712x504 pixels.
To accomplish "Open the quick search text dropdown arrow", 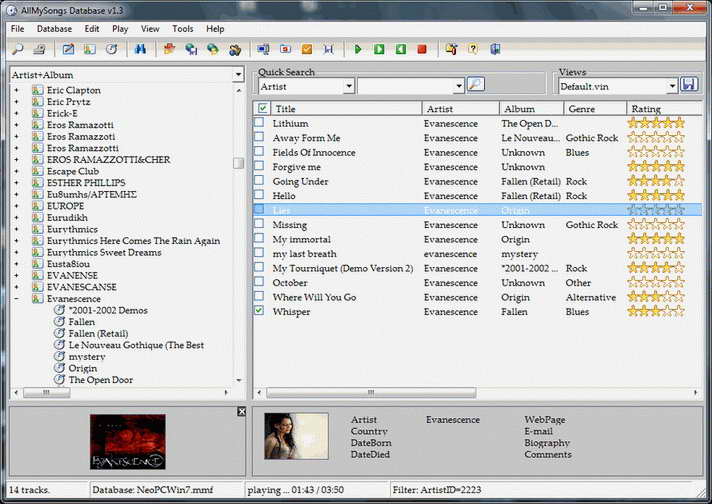I will pyautogui.click(x=459, y=86).
